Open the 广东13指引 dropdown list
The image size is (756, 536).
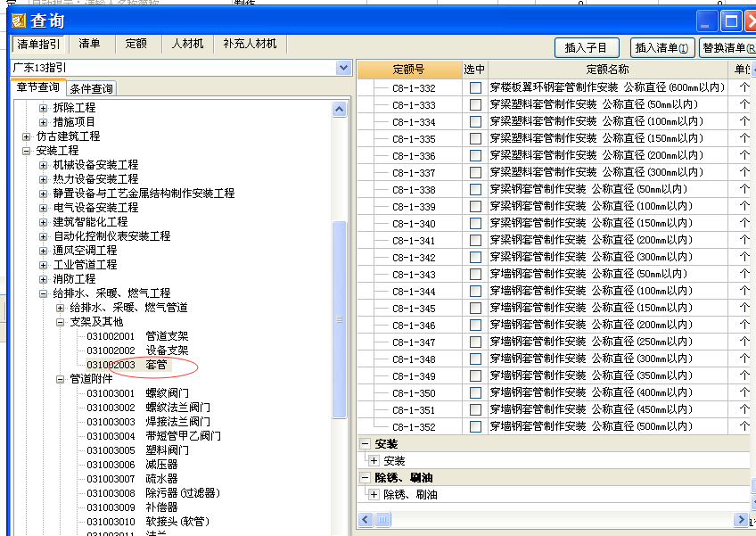click(x=343, y=68)
